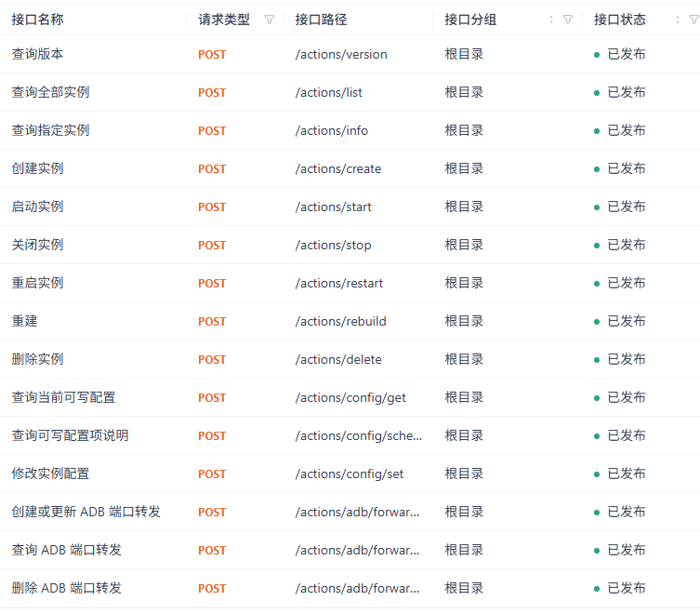Click POST in the 查询当前可写配置 row
Image resolution: width=700 pixels, height=614 pixels.
coord(212,398)
